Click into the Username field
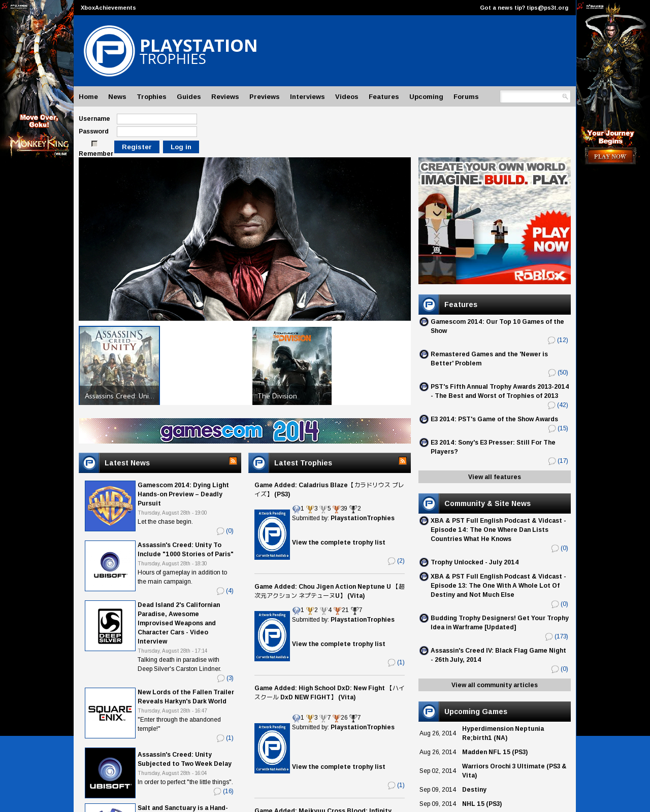The width and height of the screenshot is (650, 812). click(x=157, y=119)
